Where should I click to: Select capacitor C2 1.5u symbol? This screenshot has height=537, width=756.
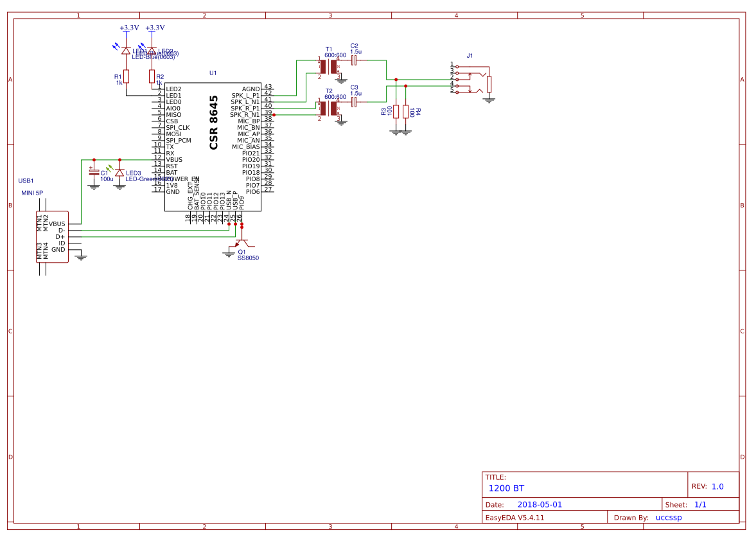click(x=354, y=60)
